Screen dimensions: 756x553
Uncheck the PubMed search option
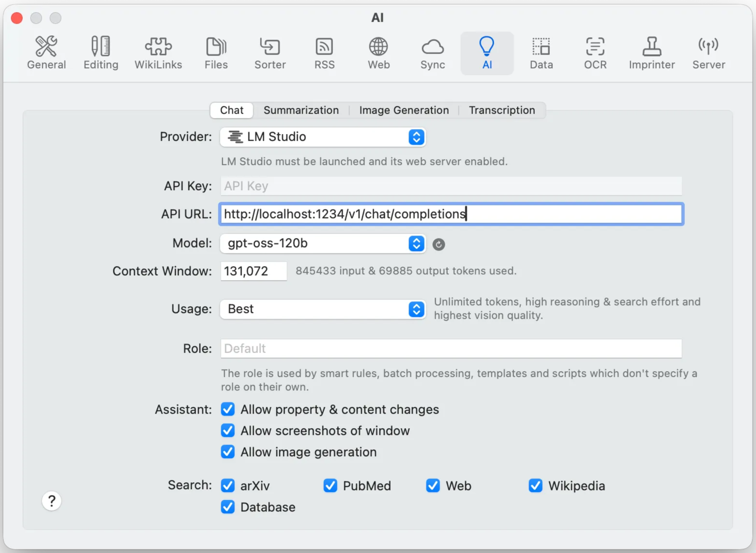pyautogui.click(x=330, y=485)
